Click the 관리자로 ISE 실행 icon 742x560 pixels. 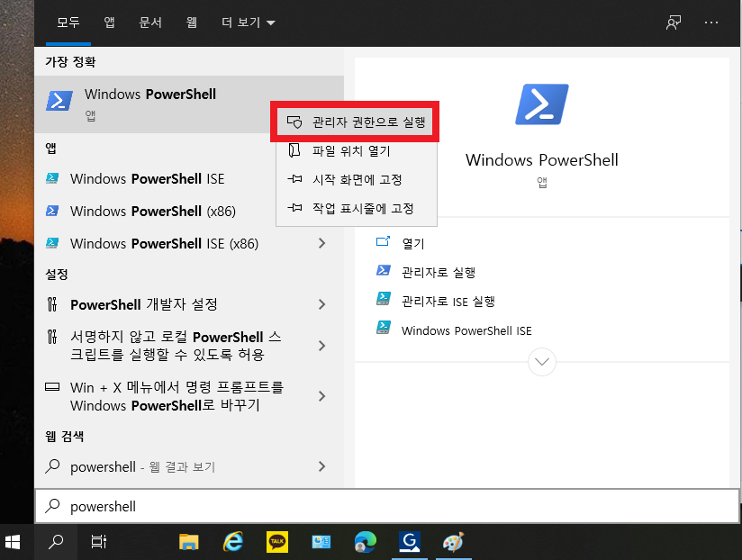click(x=384, y=298)
